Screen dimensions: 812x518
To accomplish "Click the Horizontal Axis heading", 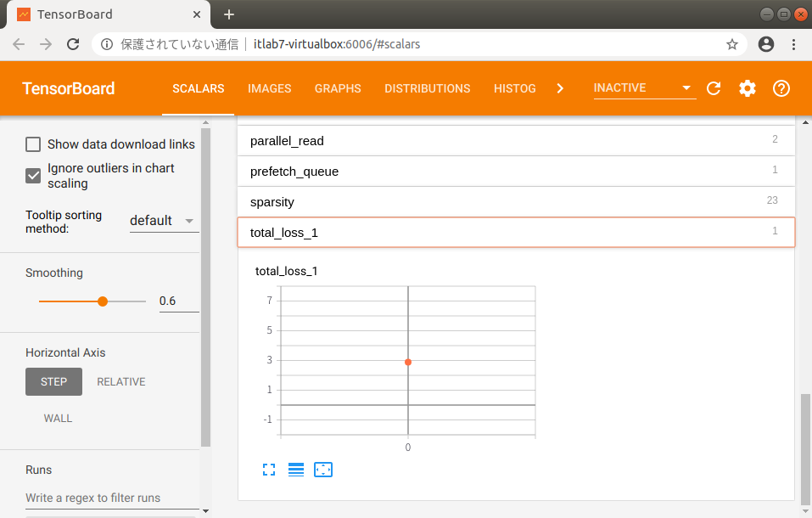I will click(x=65, y=352).
